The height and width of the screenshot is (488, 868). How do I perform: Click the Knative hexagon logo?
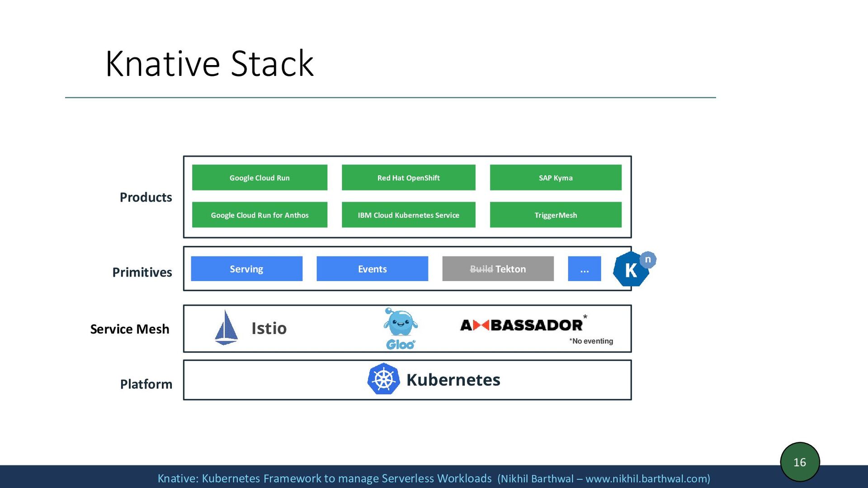tap(632, 269)
